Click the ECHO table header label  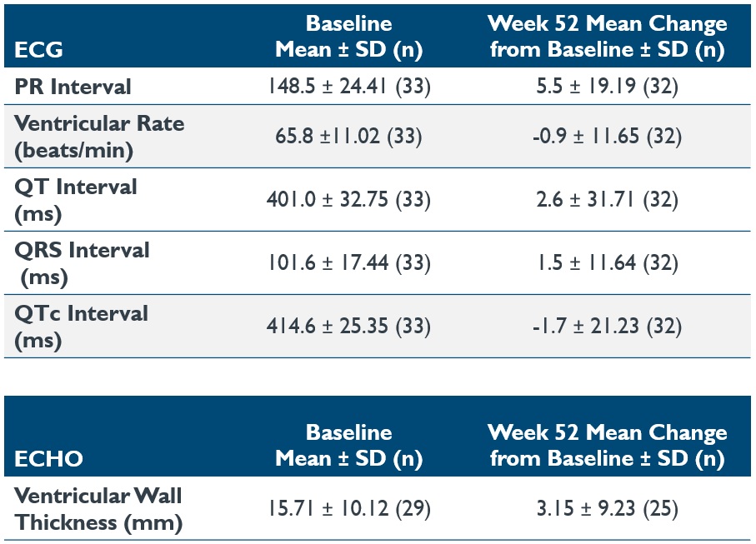(x=48, y=459)
